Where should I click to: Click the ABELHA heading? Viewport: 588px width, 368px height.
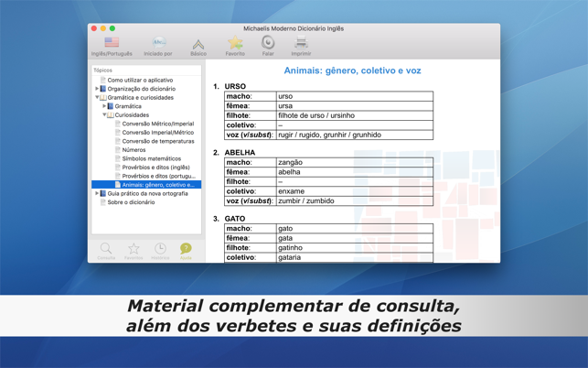click(x=240, y=153)
